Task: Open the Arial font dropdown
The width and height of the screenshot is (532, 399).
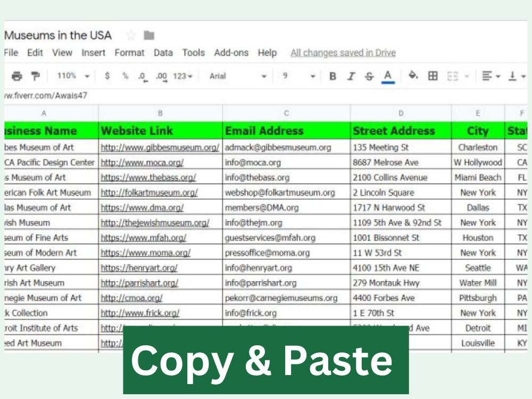Action: (239, 76)
